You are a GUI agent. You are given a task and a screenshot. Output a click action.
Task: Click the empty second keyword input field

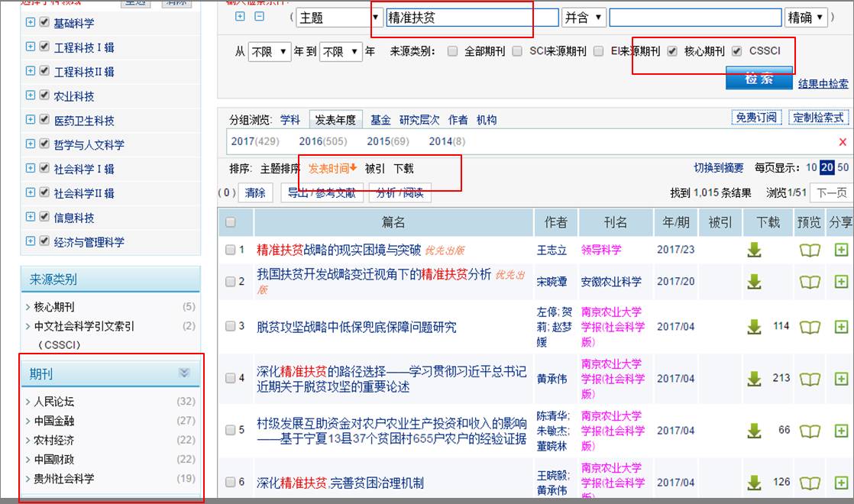(x=695, y=18)
